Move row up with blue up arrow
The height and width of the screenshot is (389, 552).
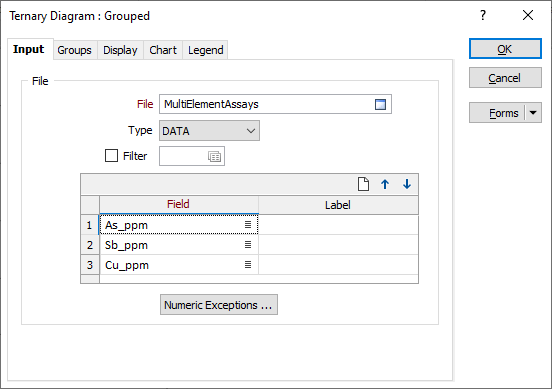point(385,184)
